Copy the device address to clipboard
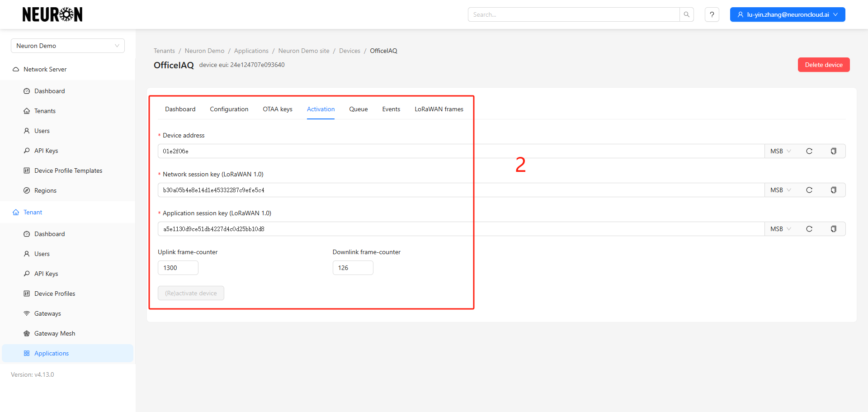 [834, 151]
